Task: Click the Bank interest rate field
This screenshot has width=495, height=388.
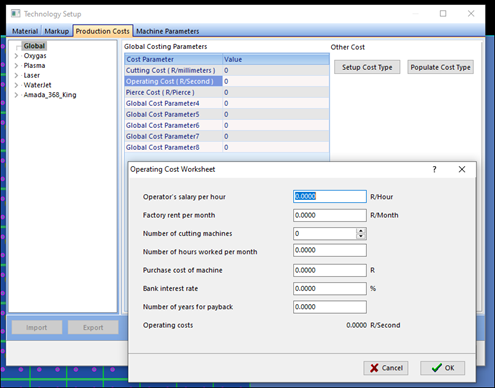Action: [x=330, y=288]
